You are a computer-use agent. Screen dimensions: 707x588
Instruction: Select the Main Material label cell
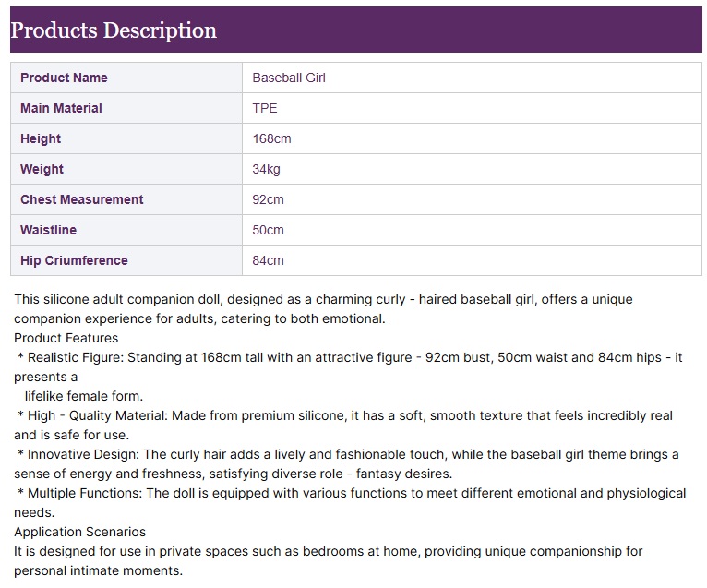coord(61,108)
